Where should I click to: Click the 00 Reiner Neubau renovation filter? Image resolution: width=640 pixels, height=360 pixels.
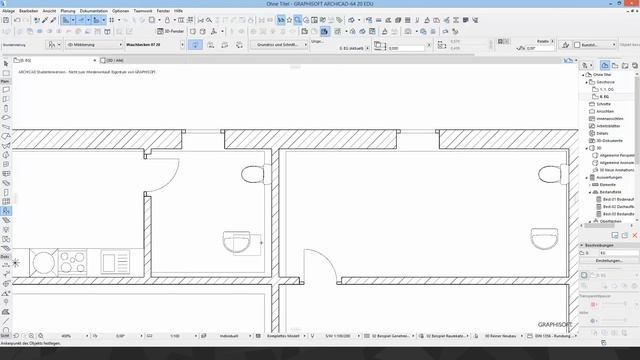click(x=499, y=336)
